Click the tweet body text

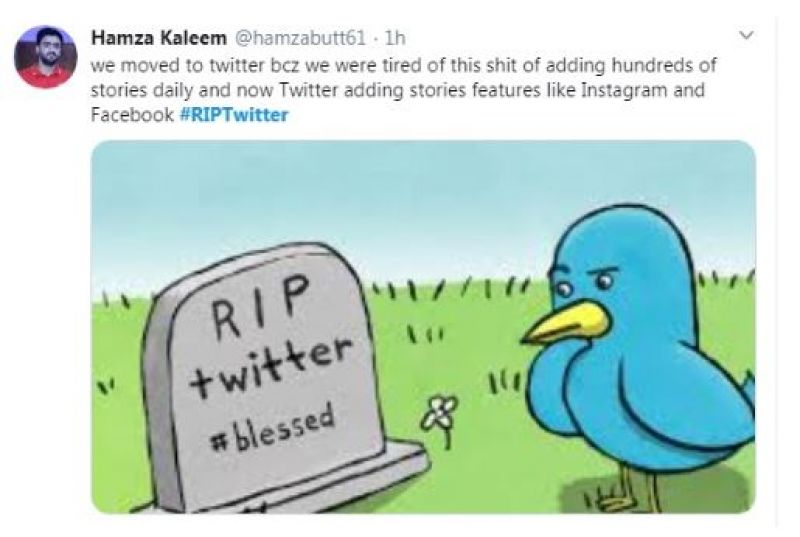coord(400,91)
